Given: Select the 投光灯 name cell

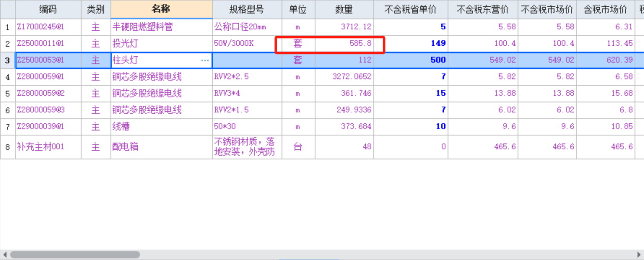Looking at the screenshot, I should click(161, 44).
